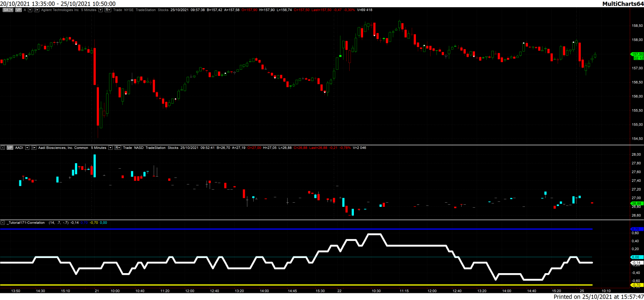Click the VP icon on the Agilent chart

click(x=19, y=10)
